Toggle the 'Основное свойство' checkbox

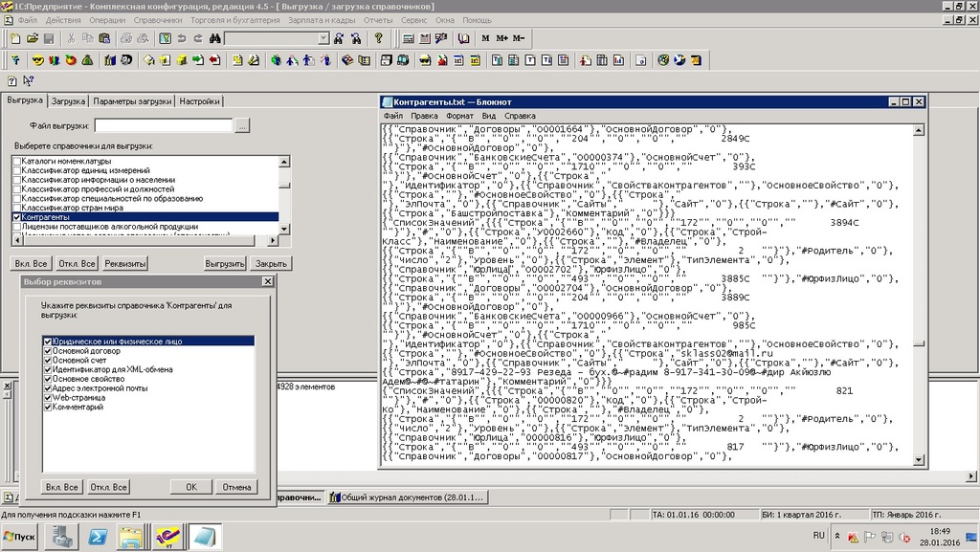(x=48, y=379)
